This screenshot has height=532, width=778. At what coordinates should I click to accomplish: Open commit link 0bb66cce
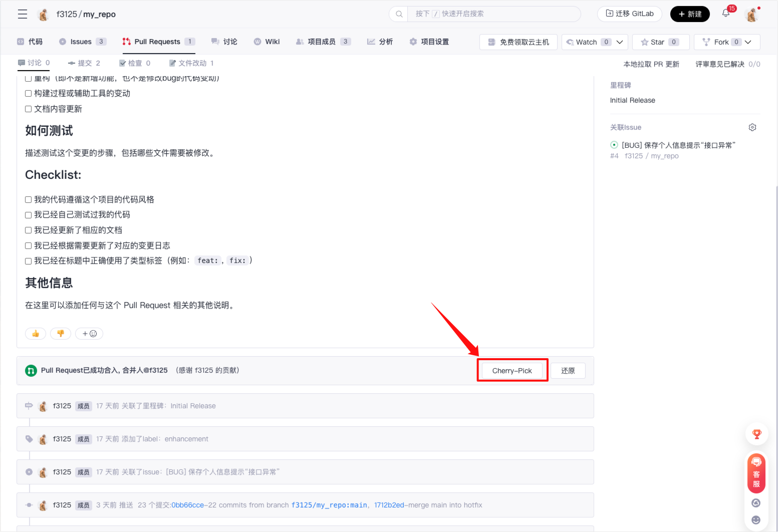coord(187,505)
